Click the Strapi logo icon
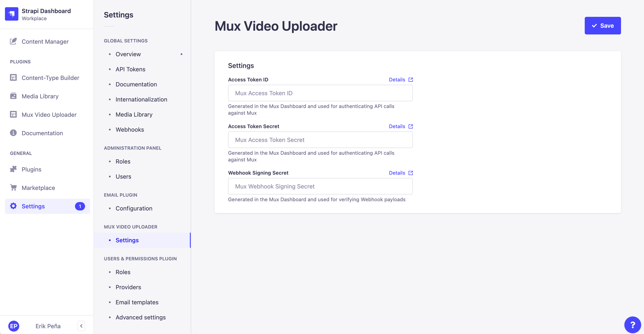 tap(12, 14)
